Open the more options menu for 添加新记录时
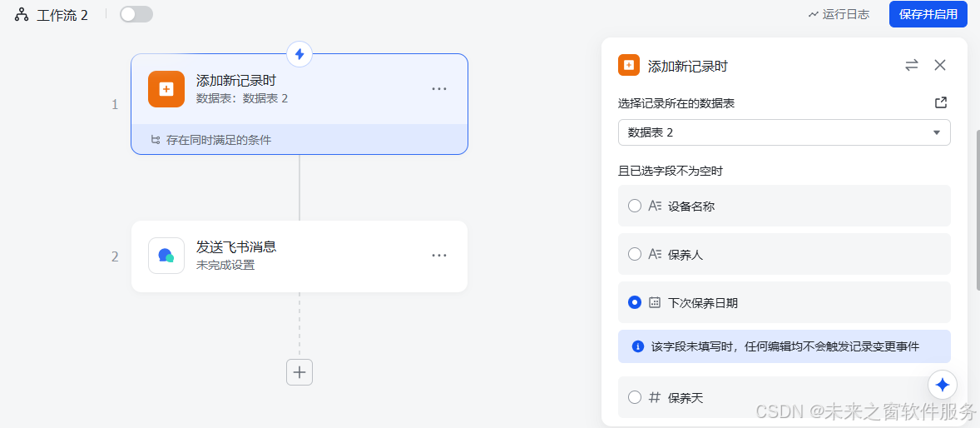The width and height of the screenshot is (980, 428). (439, 89)
